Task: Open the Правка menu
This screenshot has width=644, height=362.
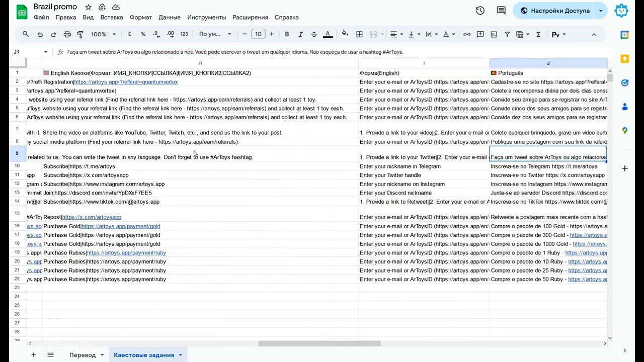Action: (66, 17)
